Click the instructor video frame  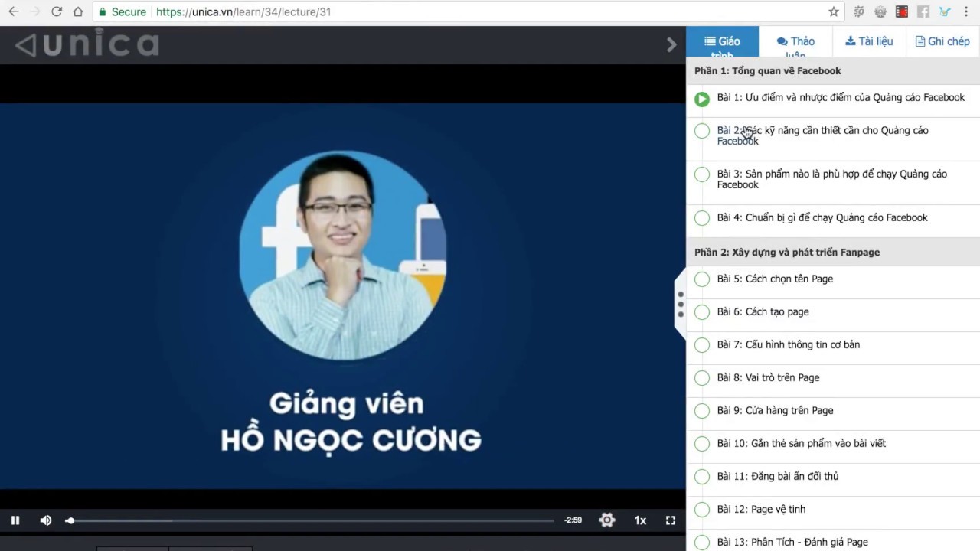click(x=342, y=295)
